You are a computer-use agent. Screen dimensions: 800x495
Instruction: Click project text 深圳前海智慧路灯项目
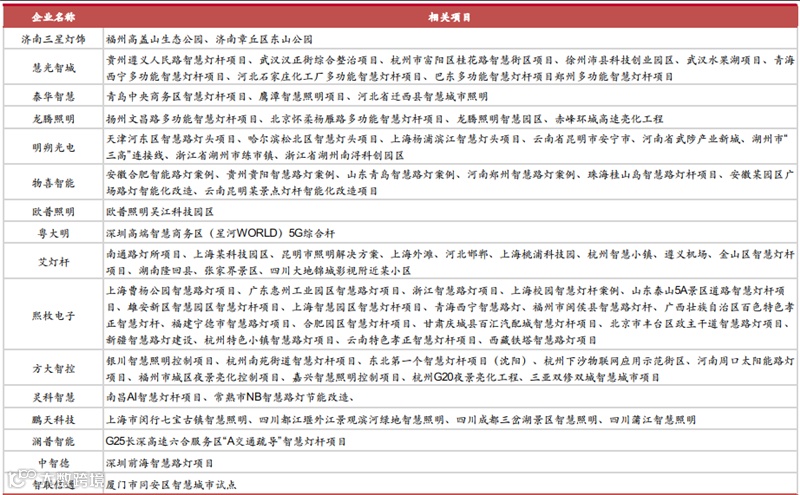click(x=160, y=463)
